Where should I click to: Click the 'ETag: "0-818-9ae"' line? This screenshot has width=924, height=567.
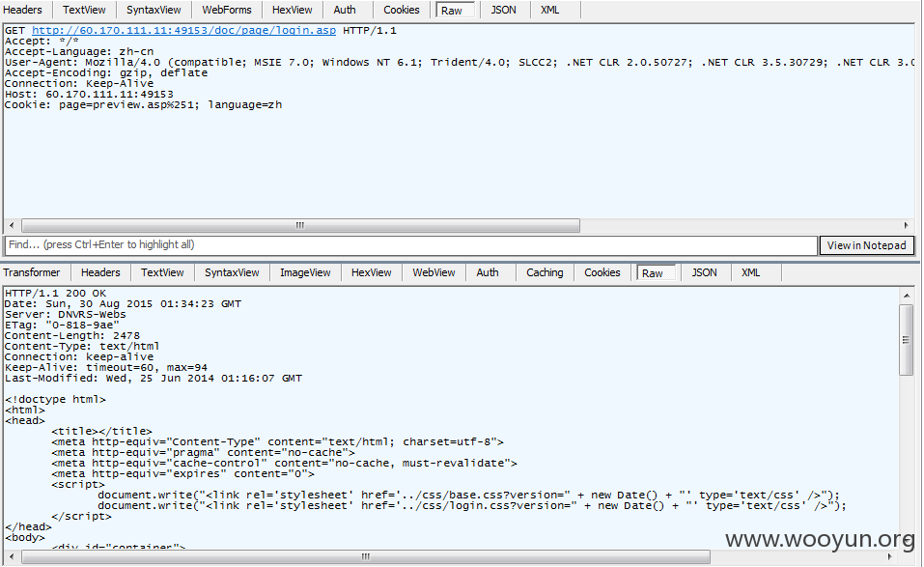point(62,325)
